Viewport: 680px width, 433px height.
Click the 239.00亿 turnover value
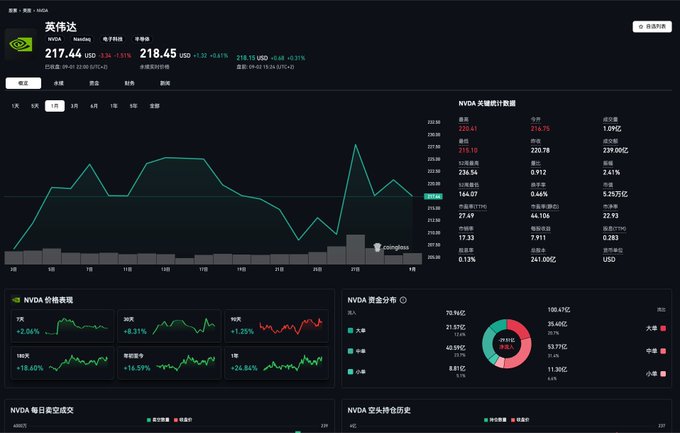click(x=615, y=151)
